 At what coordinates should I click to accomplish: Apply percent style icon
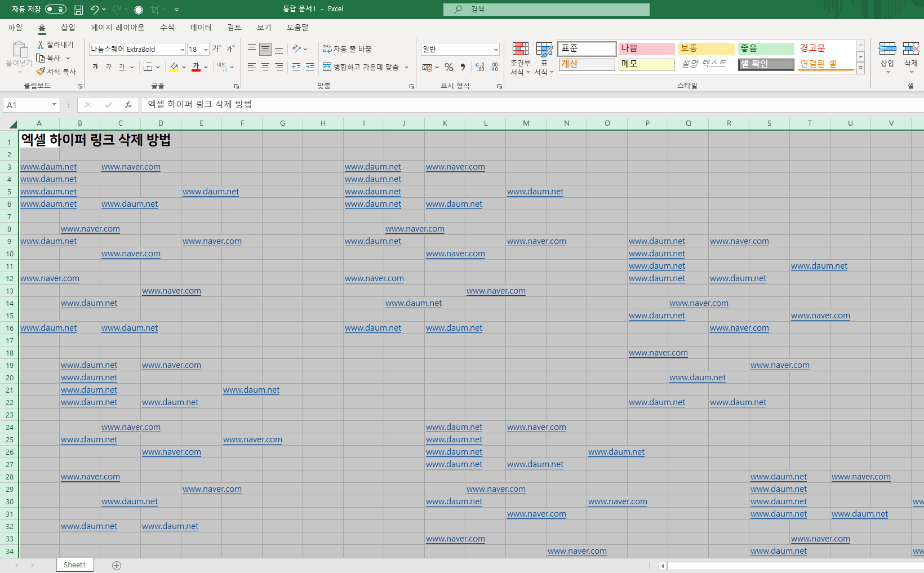pos(449,67)
